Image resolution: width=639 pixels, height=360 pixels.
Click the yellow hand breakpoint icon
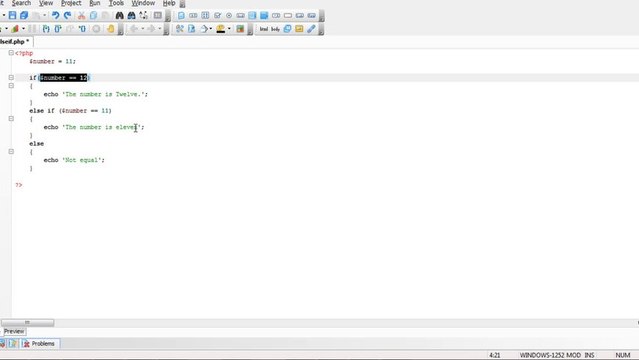click(x=110, y=29)
